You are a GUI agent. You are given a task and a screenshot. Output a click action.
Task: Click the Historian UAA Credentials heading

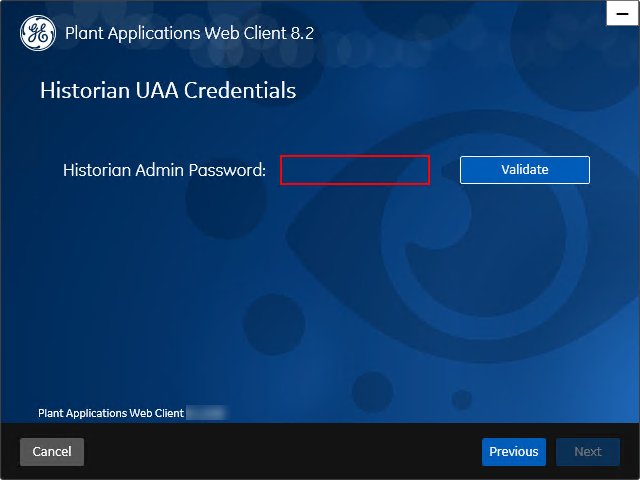click(168, 90)
